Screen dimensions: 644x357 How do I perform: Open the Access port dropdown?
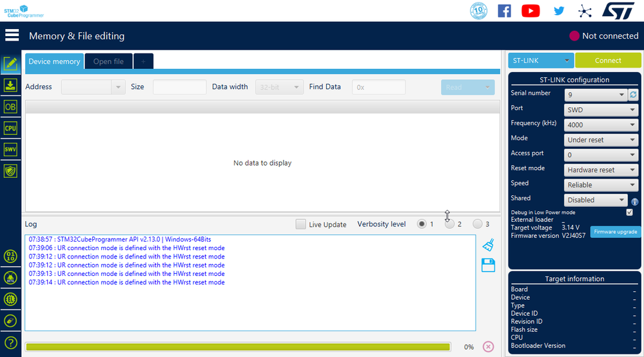point(601,155)
